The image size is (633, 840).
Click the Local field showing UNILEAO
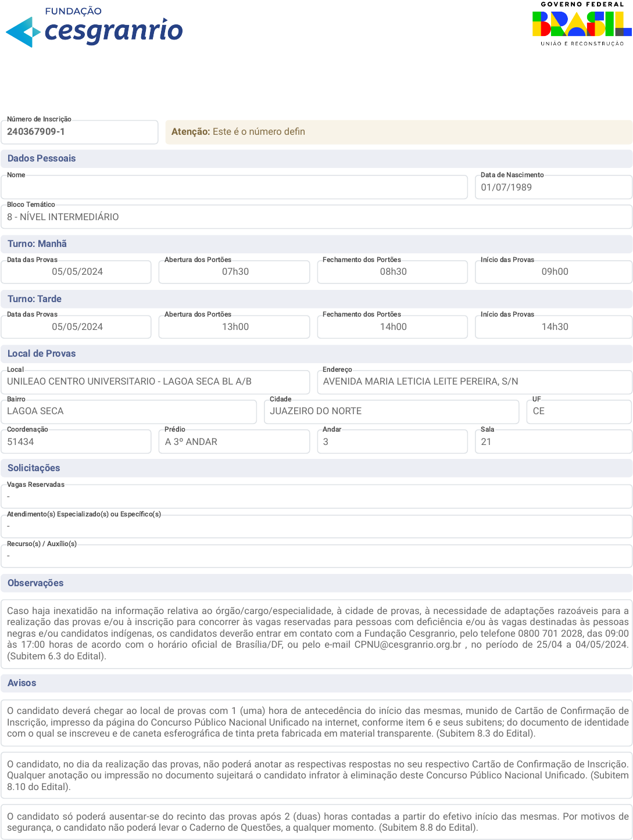(155, 382)
